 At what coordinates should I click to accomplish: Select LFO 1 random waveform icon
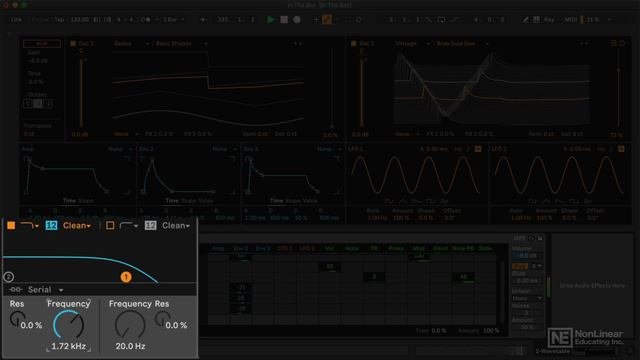click(x=444, y=201)
